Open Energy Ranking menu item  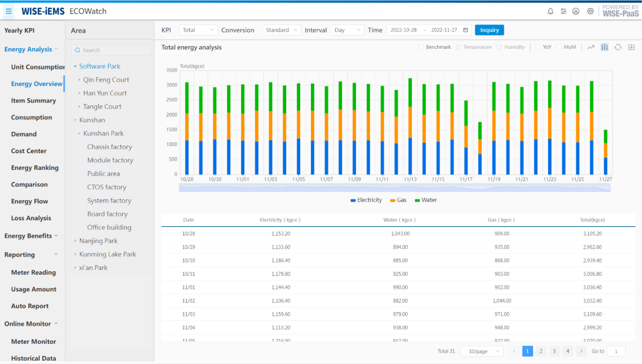click(35, 168)
